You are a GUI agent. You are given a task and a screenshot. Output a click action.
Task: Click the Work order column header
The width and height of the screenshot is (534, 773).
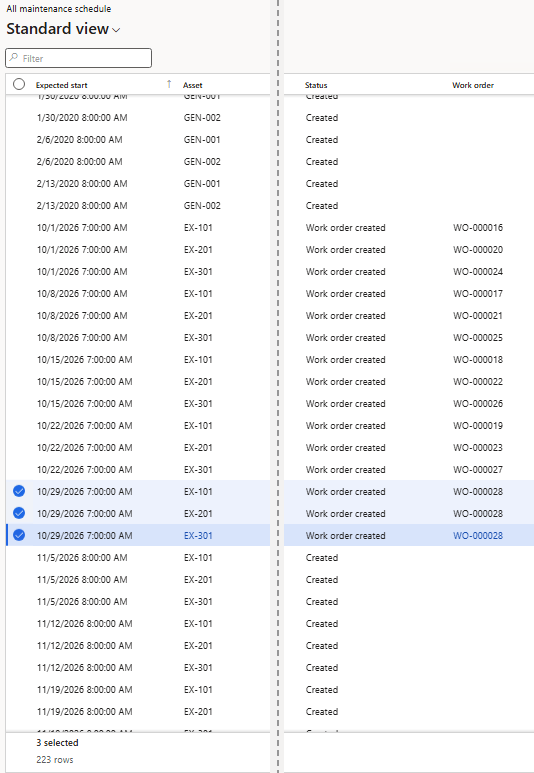pos(473,85)
